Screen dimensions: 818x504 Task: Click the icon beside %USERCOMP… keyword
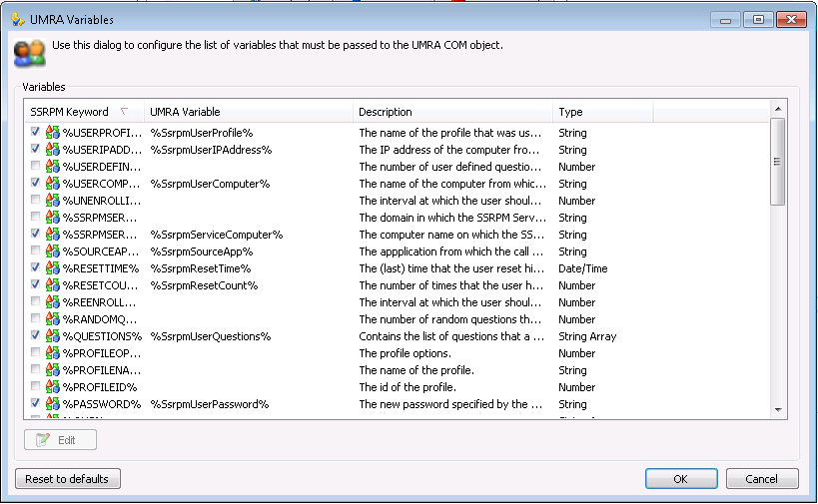[x=53, y=184]
